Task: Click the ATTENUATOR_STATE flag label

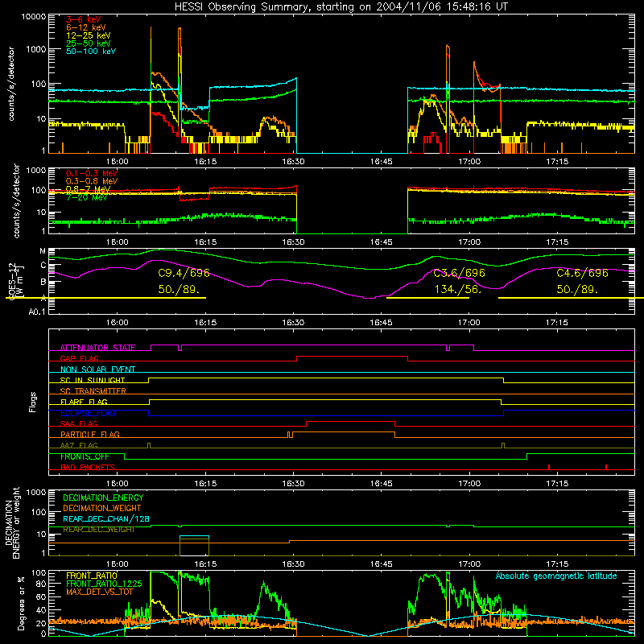Action: 97,348
